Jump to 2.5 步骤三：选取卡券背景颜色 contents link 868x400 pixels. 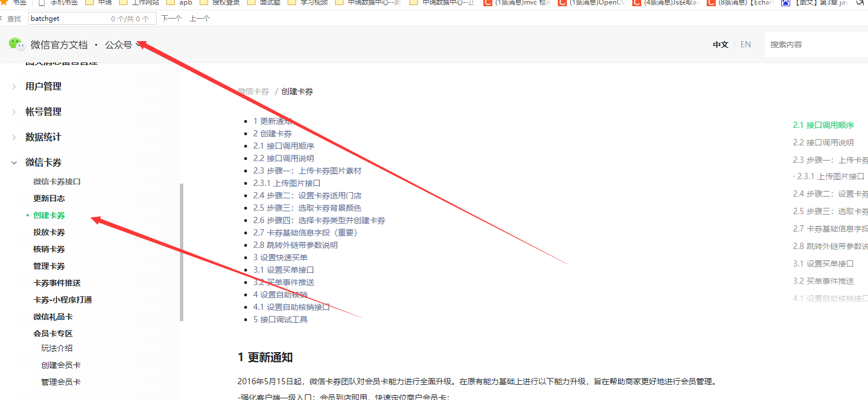coord(307,208)
